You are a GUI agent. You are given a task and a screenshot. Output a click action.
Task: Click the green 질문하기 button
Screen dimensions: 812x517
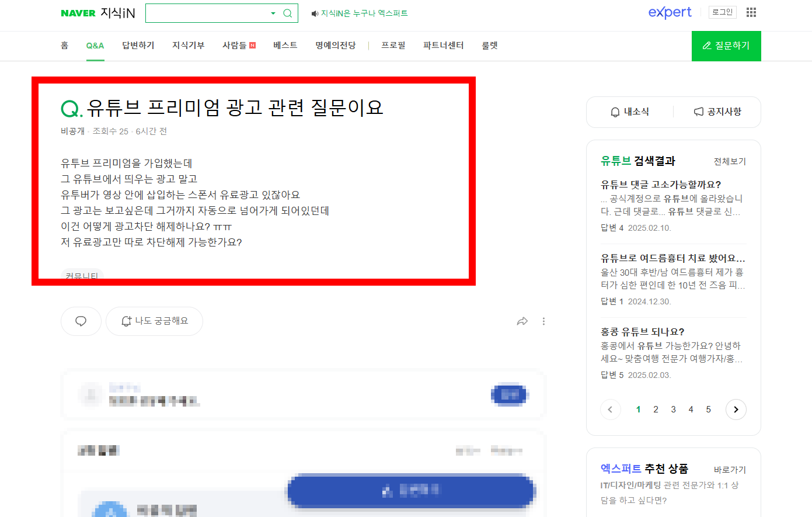[726, 46]
